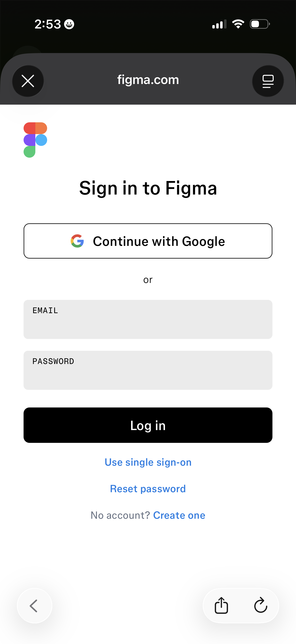Screen dimensions: 296x644
Task: Tap the Google G logo icon
Action: click(77, 241)
